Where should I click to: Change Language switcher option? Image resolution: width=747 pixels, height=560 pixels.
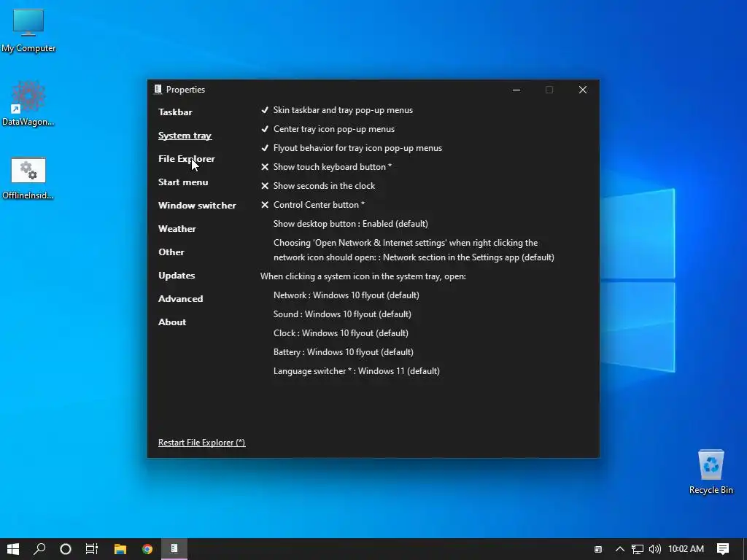click(x=356, y=371)
